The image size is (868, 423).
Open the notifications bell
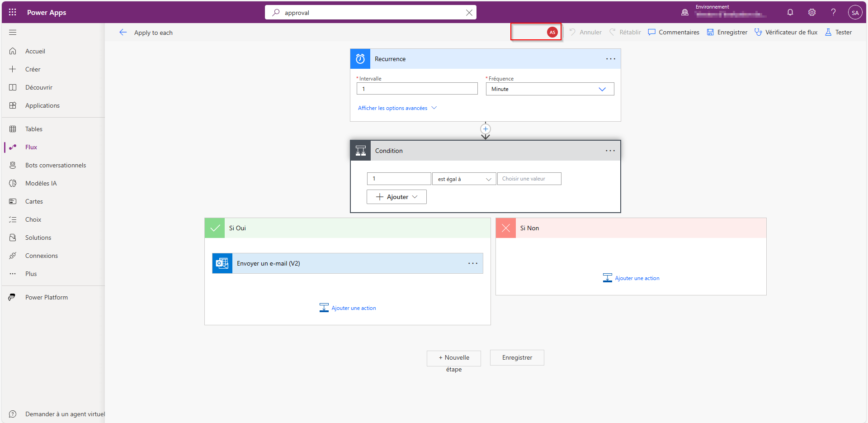790,12
